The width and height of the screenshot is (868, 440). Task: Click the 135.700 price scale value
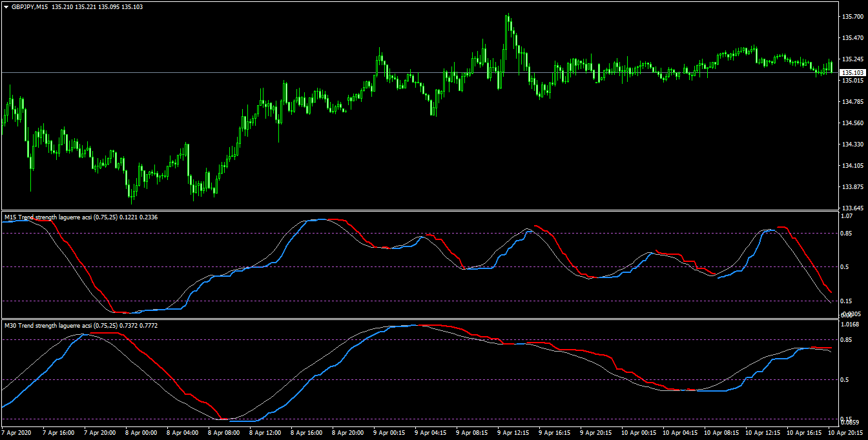(853, 17)
